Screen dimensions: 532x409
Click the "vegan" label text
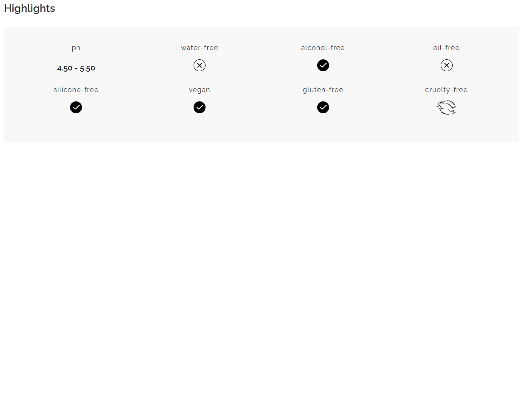200,90
